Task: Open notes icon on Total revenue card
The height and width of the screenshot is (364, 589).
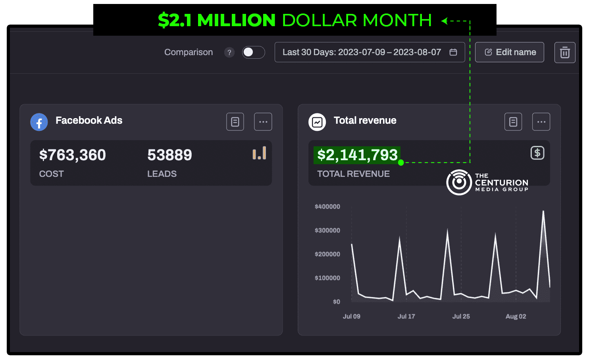Action: click(x=513, y=122)
